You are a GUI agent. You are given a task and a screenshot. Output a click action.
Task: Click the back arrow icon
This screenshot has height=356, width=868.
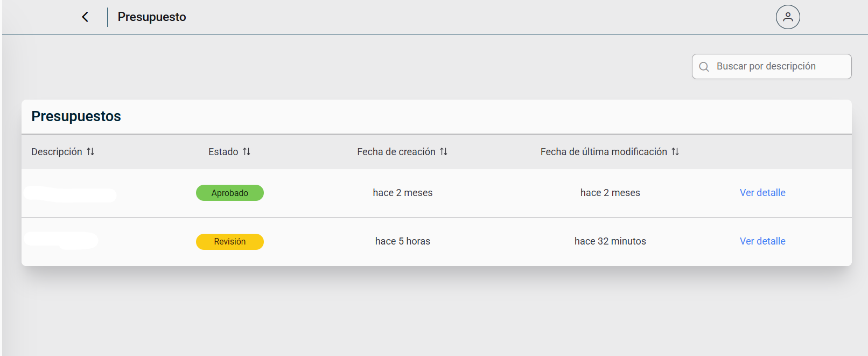point(85,17)
